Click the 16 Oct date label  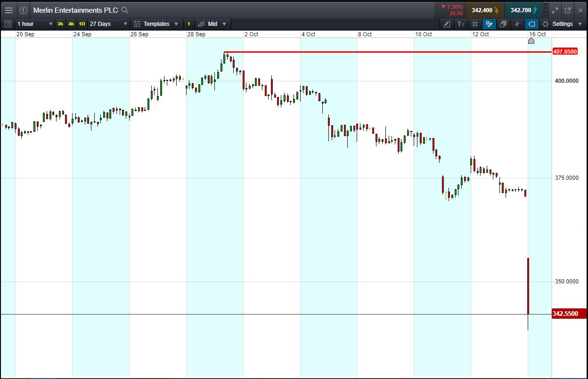[538, 34]
